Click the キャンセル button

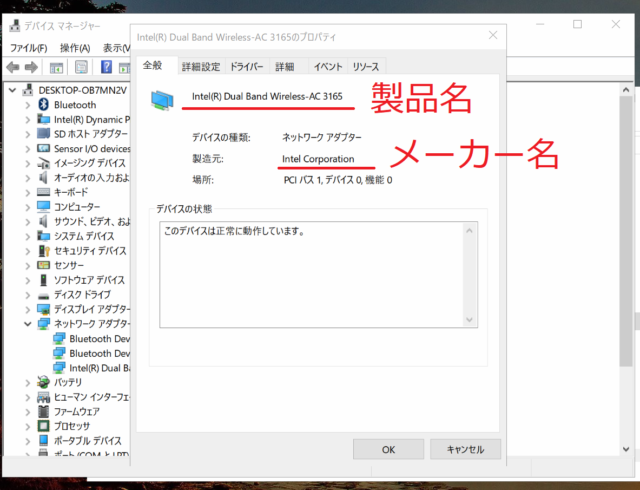[465, 449]
